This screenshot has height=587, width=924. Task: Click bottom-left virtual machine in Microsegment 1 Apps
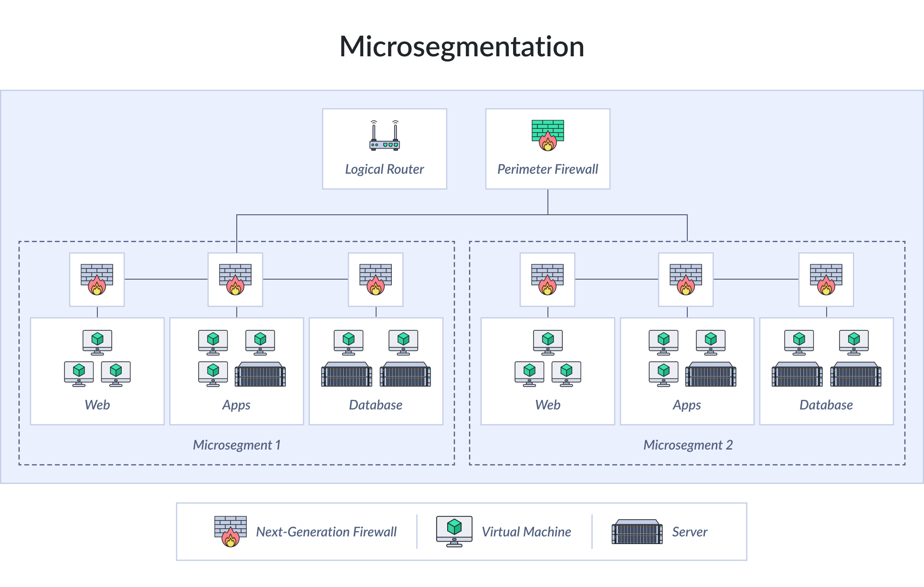tap(213, 374)
